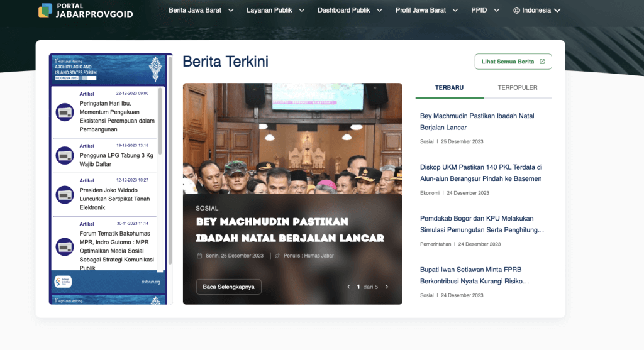Expand Layanan Publik menu chevron
Screen dimensions: 644x350
click(x=301, y=10)
